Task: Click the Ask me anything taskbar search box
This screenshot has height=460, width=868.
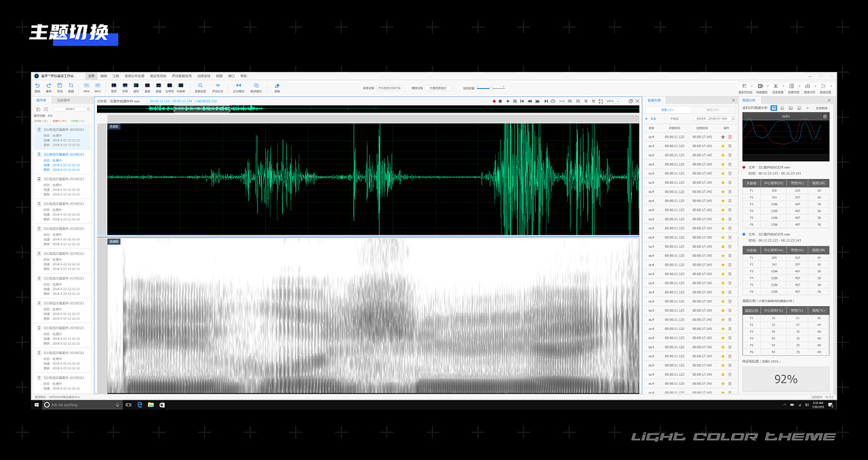Action: tap(81, 405)
